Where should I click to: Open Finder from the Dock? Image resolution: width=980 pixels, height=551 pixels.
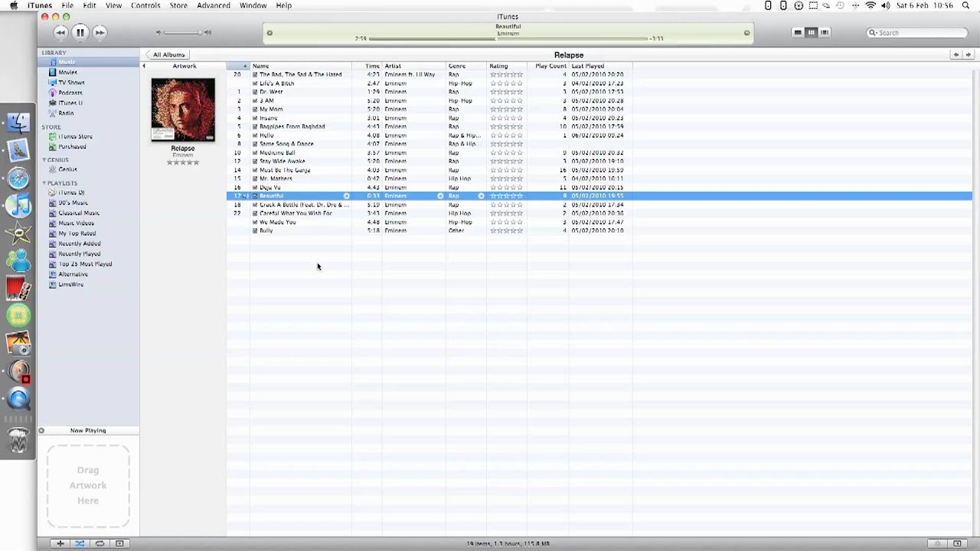click(x=18, y=122)
